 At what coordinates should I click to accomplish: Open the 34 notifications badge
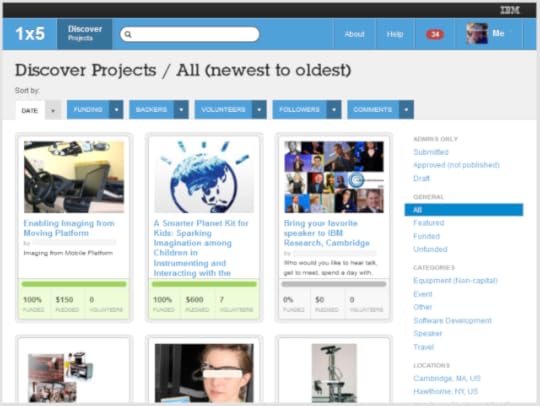[435, 34]
